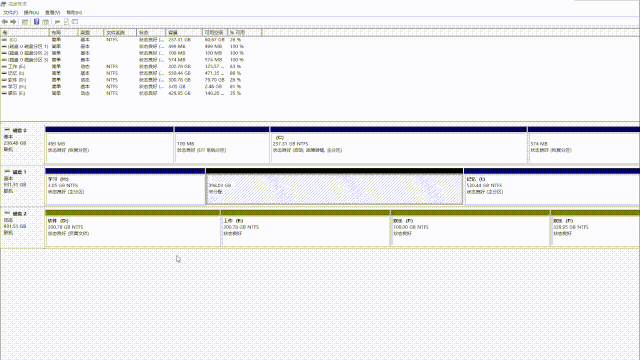Image resolution: width=640 pixels, height=360 pixels.
Task: Click the 499 MB capacity cell of partition 1
Action: (177, 47)
